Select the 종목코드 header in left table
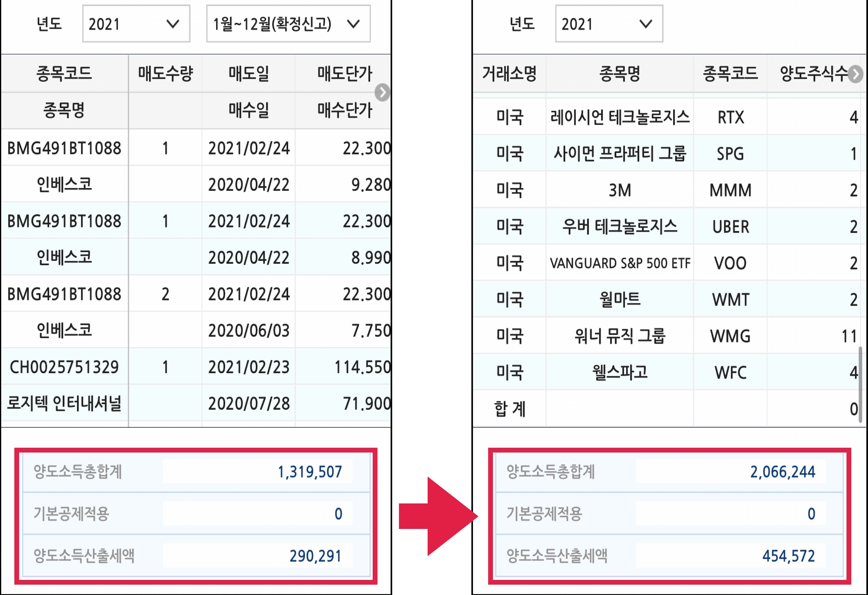 (64, 74)
